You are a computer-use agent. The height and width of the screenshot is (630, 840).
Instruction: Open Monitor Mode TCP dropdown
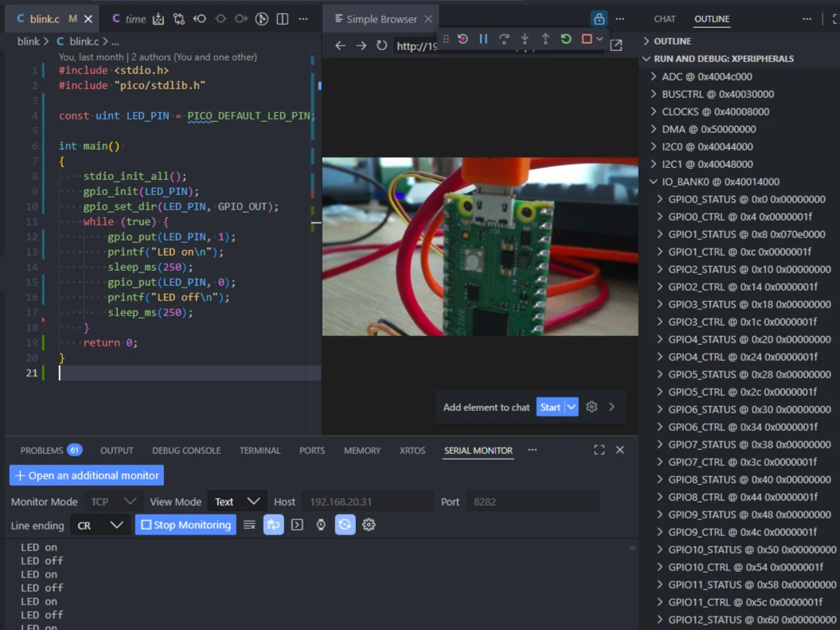[x=113, y=502]
